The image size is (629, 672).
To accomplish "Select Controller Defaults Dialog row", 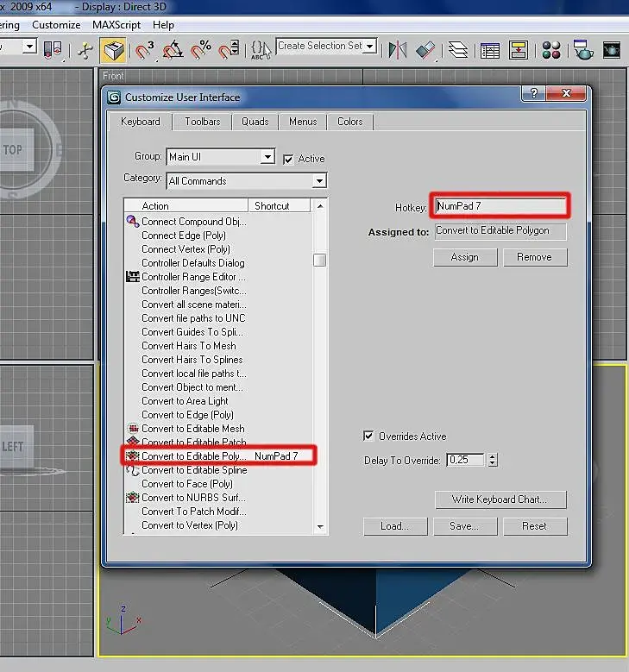I will (193, 263).
